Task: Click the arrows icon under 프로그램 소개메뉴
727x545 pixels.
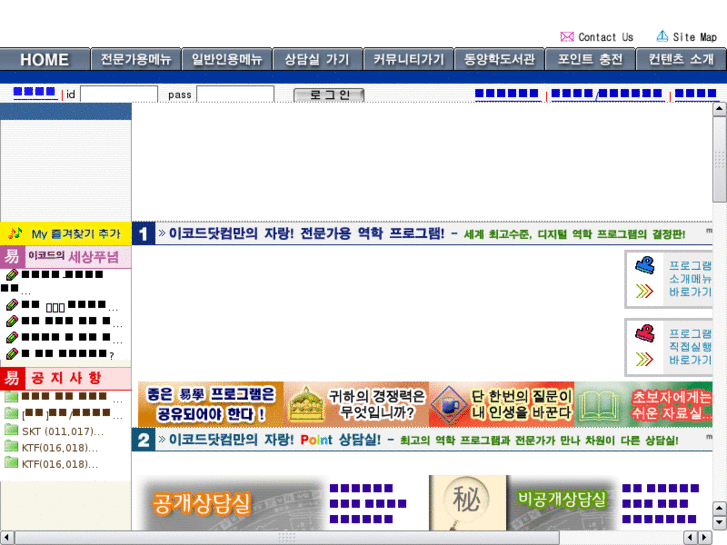Action: (x=644, y=291)
